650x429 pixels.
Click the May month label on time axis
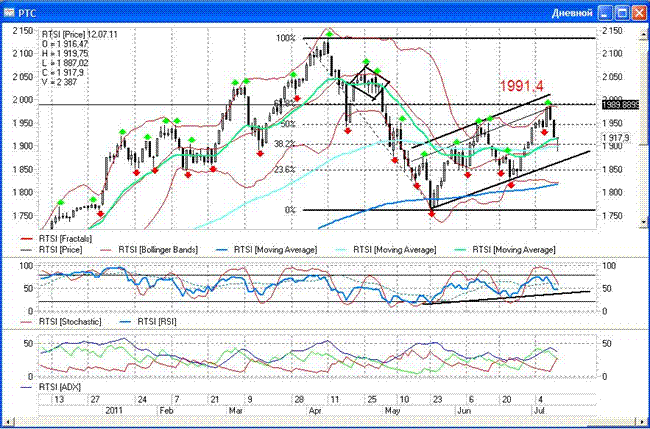[x=392, y=411]
